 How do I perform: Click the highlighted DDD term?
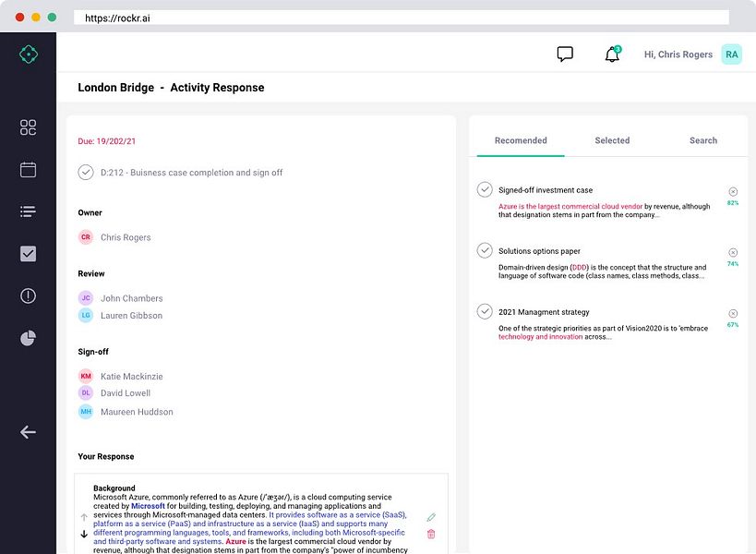579,267
